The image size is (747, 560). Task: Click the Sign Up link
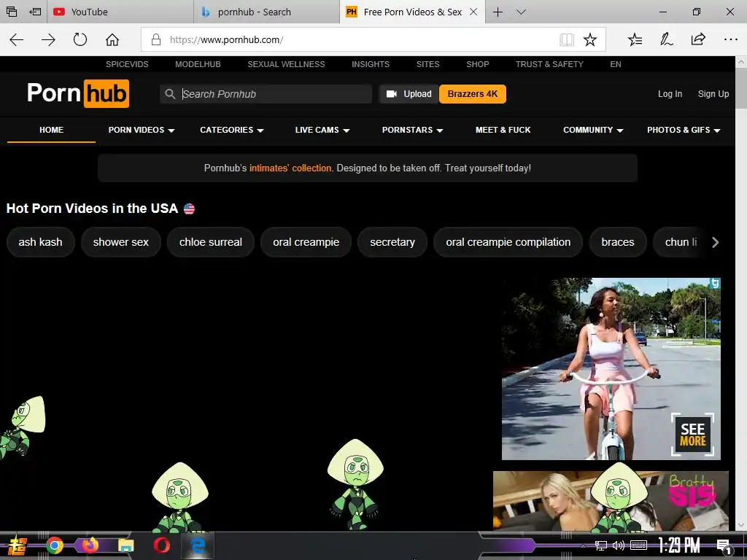coord(713,94)
